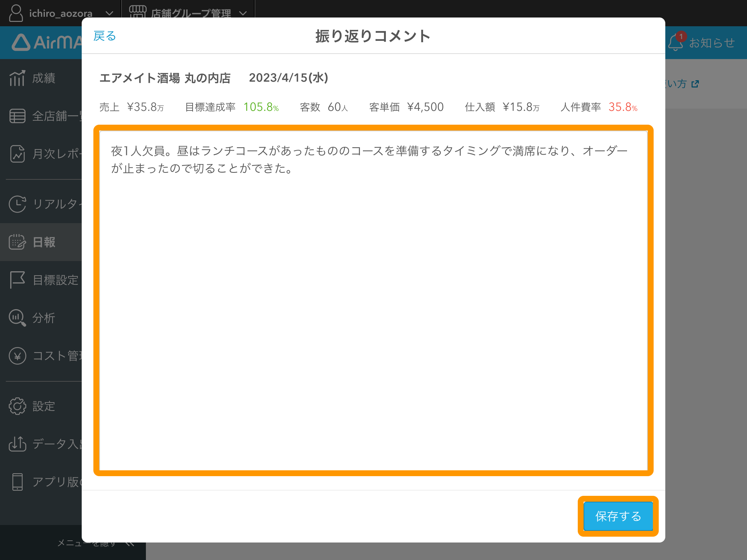Click the store group shop icon
This screenshot has width=747, height=560.
click(x=138, y=12)
